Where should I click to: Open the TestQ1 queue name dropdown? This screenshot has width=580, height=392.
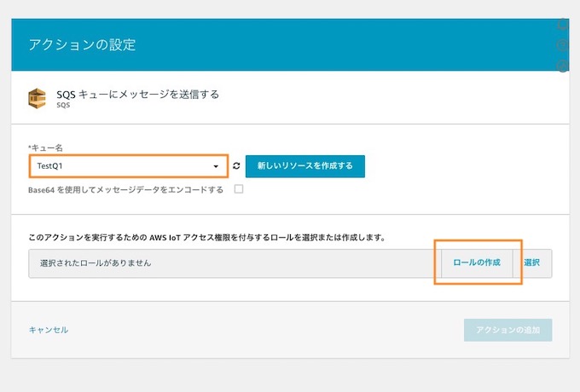click(128, 166)
